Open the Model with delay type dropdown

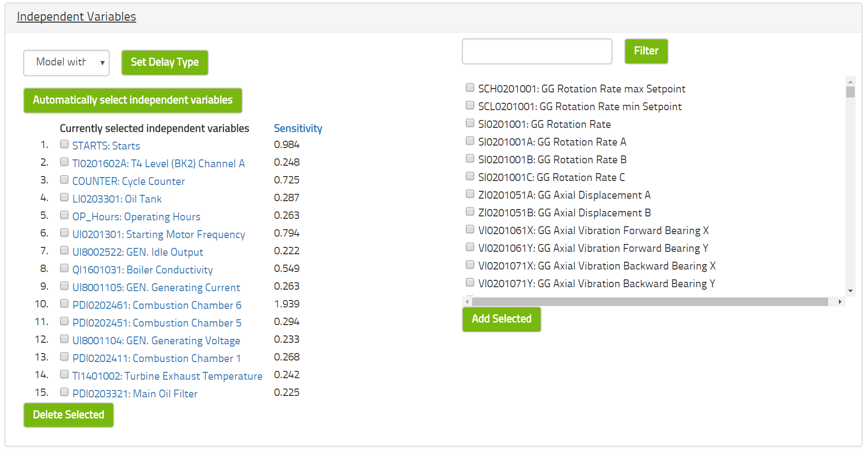pos(66,62)
